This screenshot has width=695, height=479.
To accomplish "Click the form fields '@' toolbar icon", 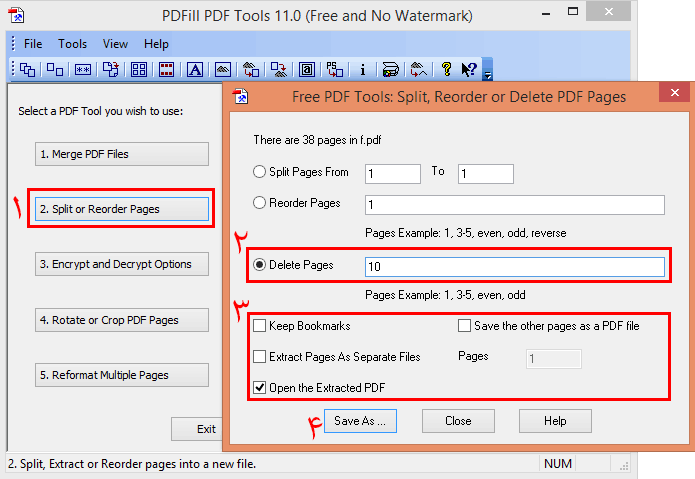I will [307, 69].
